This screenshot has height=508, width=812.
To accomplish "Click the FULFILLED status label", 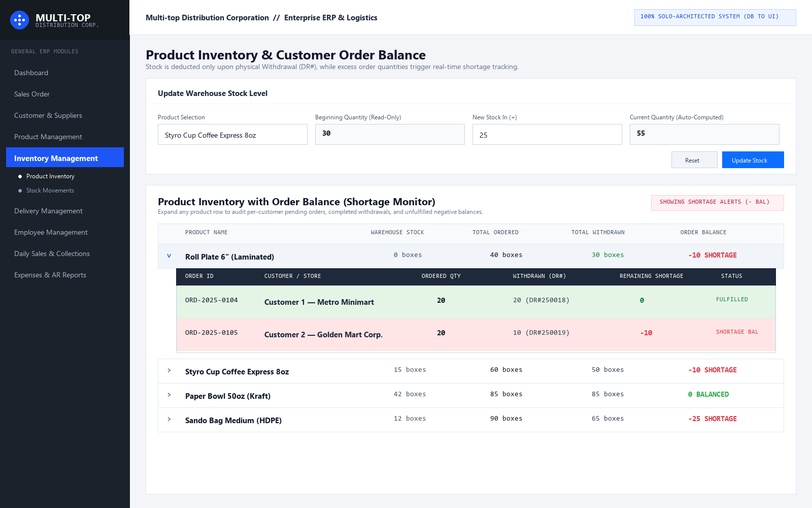I will point(732,300).
